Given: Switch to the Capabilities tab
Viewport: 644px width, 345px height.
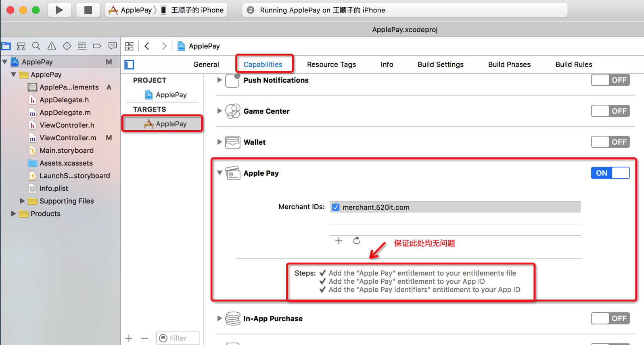Looking at the screenshot, I should coord(263,64).
